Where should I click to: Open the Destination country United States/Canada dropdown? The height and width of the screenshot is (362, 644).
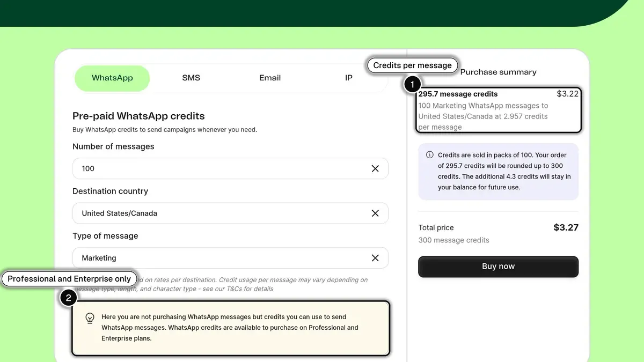[x=230, y=213]
